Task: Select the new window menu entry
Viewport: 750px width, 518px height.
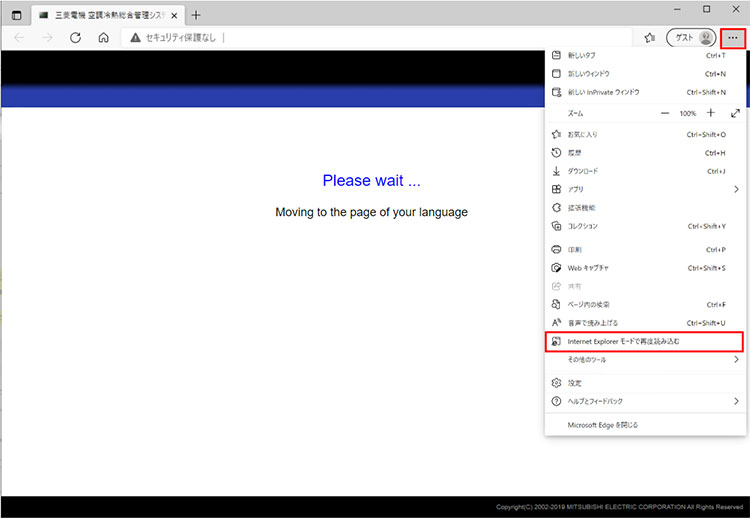Action: pos(645,74)
